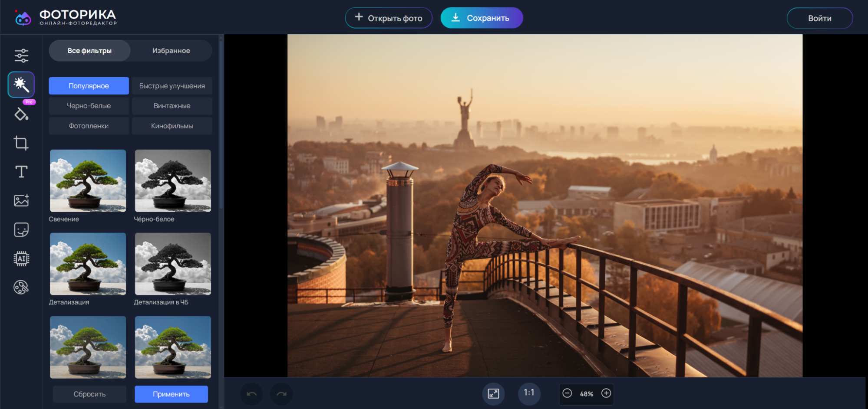Apply the Свечение filter thumbnail
The width and height of the screenshot is (868, 409).
click(x=88, y=181)
